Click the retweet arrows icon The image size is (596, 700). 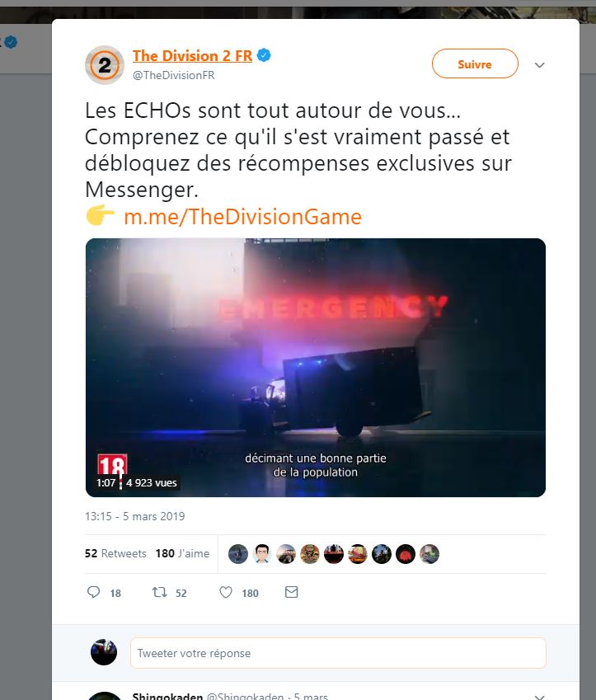pyautogui.click(x=159, y=592)
